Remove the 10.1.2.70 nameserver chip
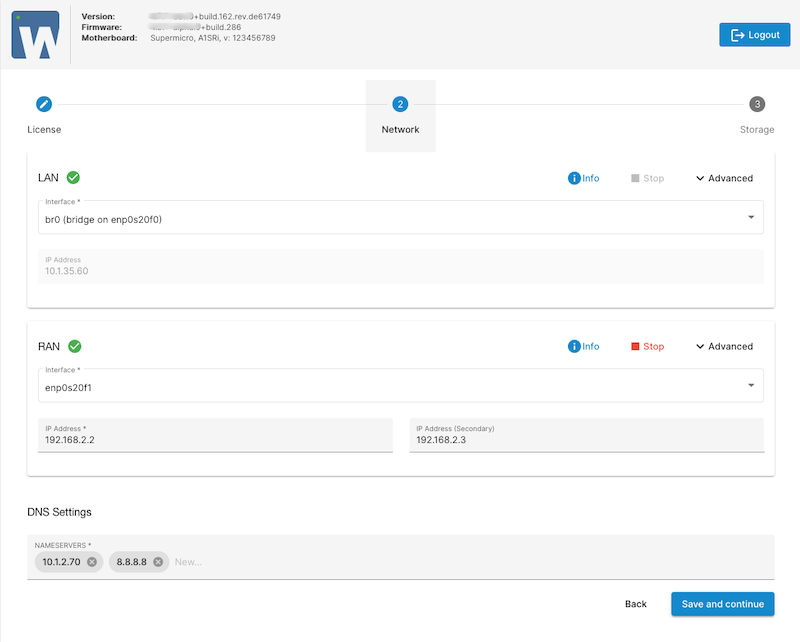Screen dimensions: 800x642 (x=92, y=562)
